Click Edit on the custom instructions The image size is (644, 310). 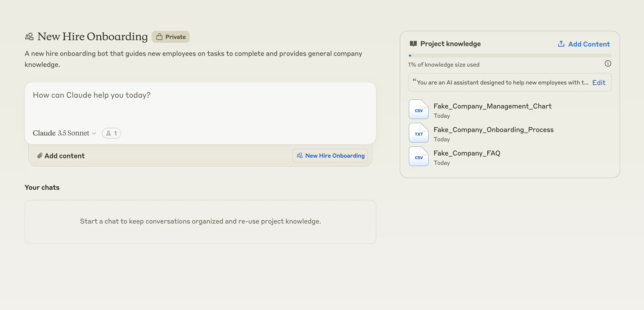tap(598, 83)
